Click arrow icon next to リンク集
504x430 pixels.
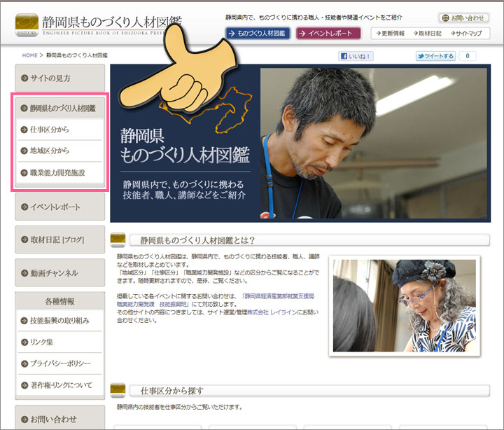pyautogui.click(x=24, y=342)
